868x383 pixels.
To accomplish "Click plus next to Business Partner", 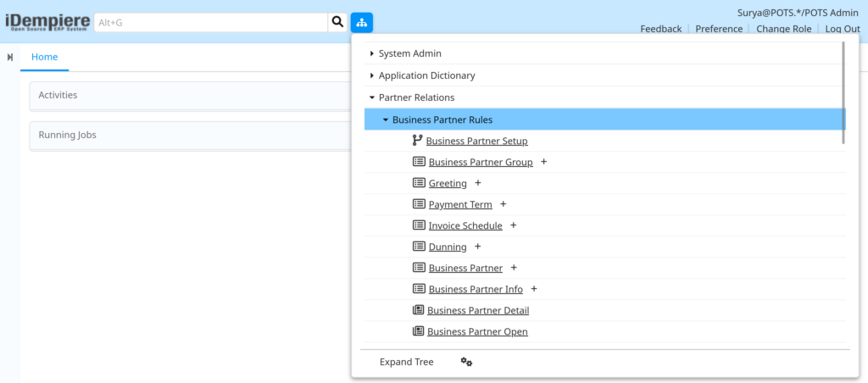I will (x=514, y=267).
